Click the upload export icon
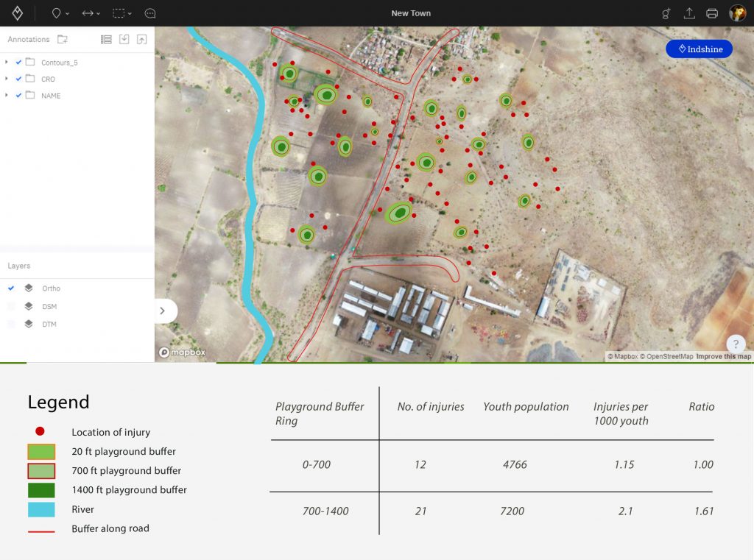The width and height of the screenshot is (754, 560). (x=689, y=13)
